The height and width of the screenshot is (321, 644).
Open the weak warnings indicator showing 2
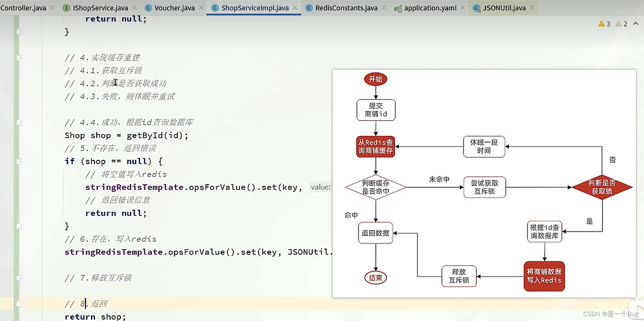click(x=621, y=24)
